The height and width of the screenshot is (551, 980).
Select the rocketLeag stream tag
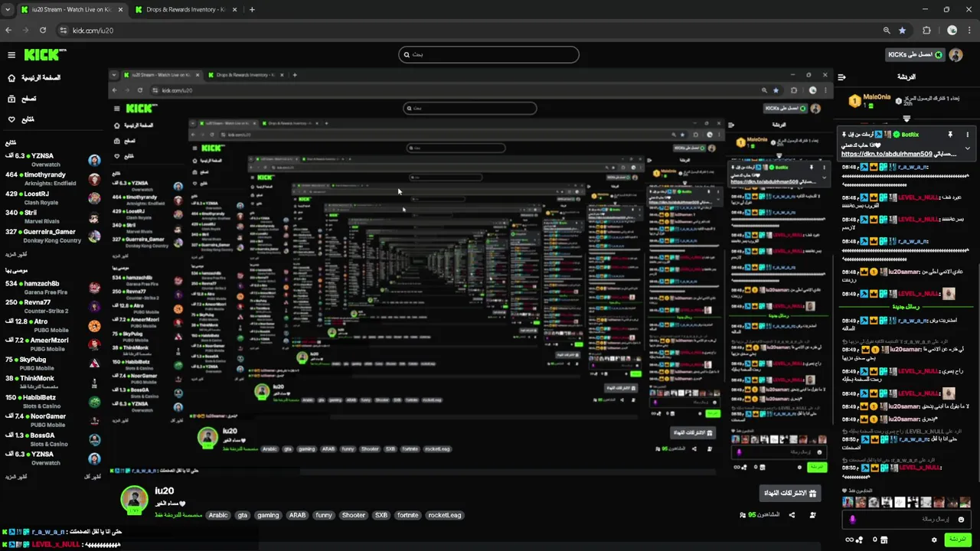(x=445, y=515)
